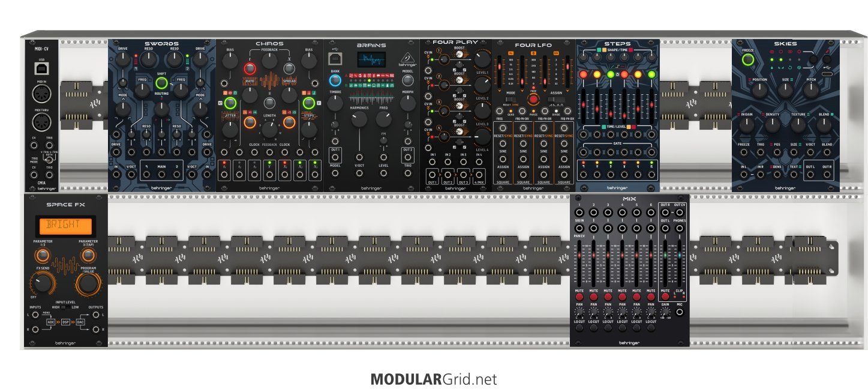Click the Mix GAIN knob
This screenshot has width=868, height=392.
tap(665, 312)
